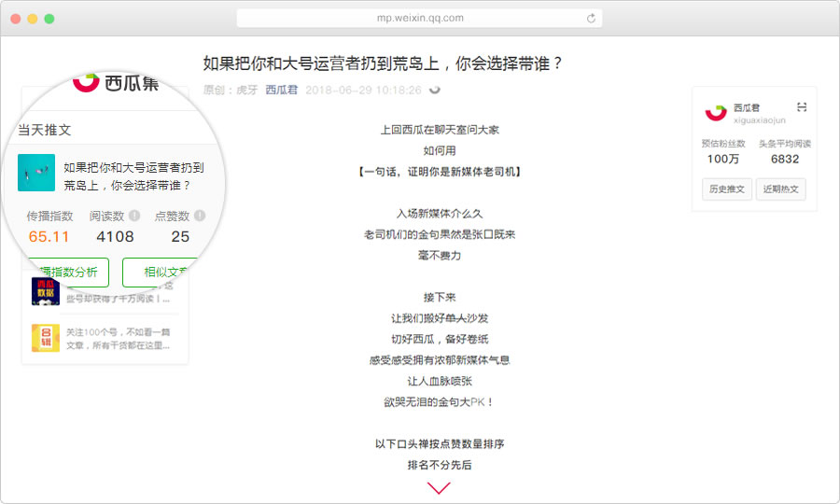Open the 相似文章 button

pos(161,273)
